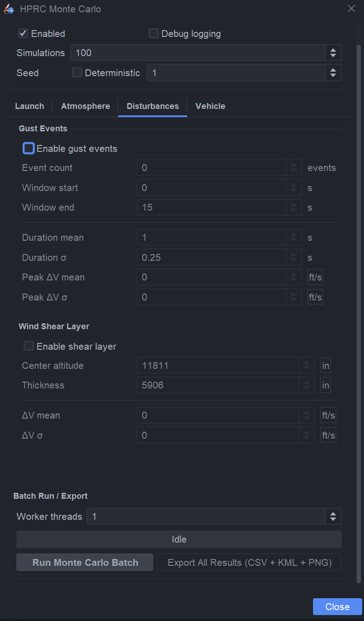The height and width of the screenshot is (621, 364).
Task: Click Export All Results button
Action: [x=249, y=563]
